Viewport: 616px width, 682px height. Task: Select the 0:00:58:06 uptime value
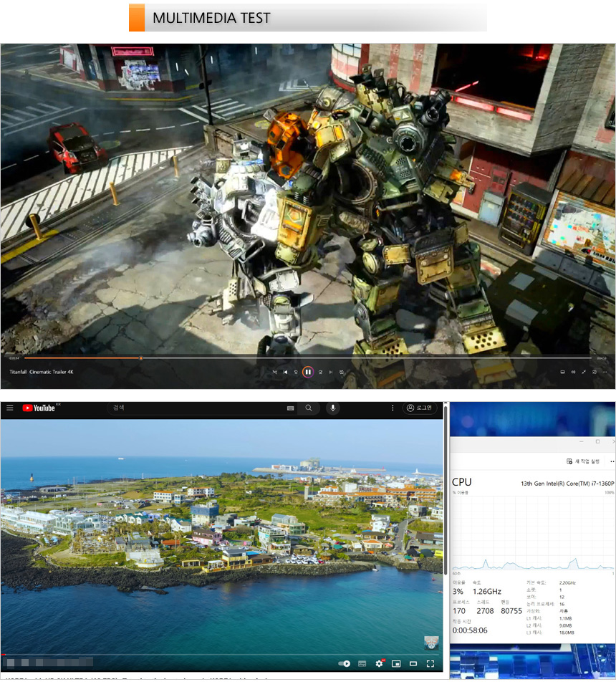click(470, 630)
